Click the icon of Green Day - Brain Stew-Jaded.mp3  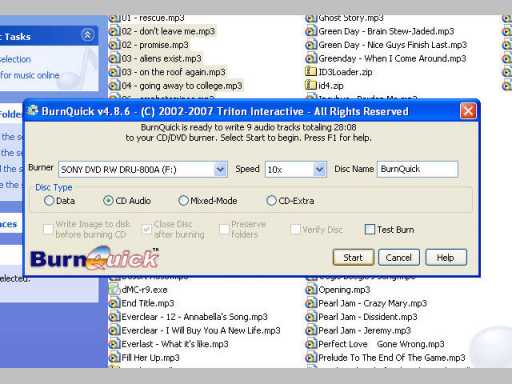click(x=311, y=31)
